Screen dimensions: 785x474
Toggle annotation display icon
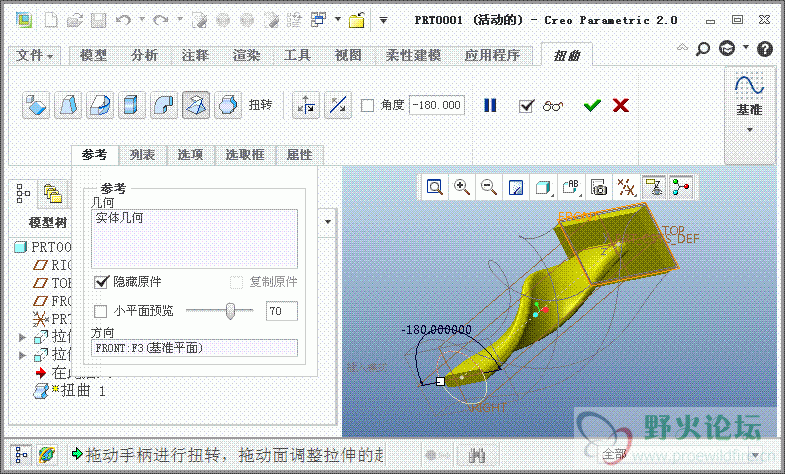653,188
